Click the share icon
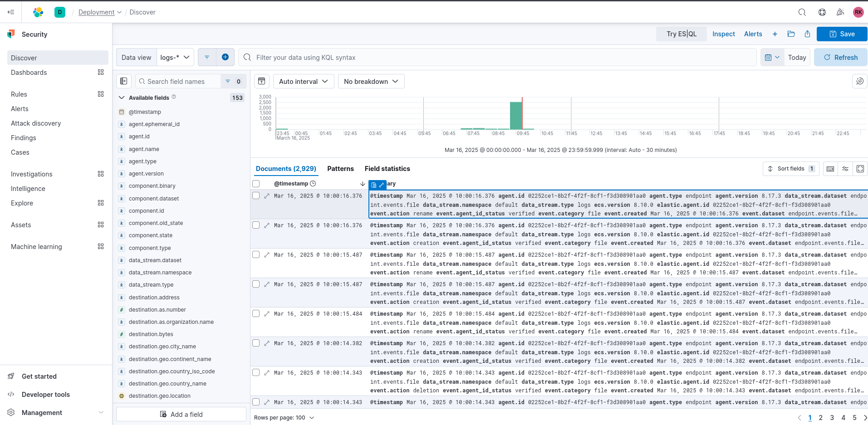Screen dimensions: 868x425 (x=808, y=34)
